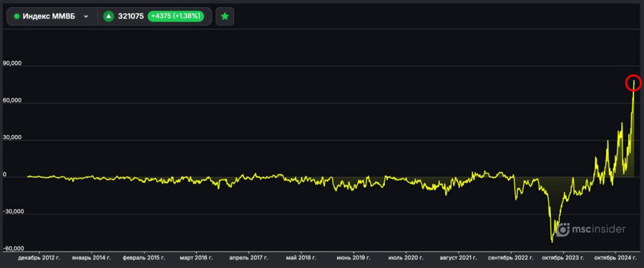Click the июнь 2019 г. axis label
The image size is (644, 268).
pyautogui.click(x=353, y=258)
